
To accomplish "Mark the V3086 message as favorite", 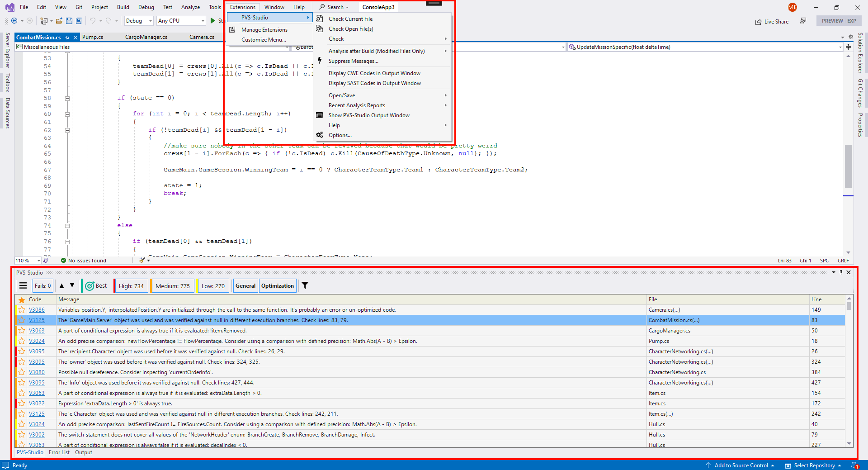I will click(22, 310).
